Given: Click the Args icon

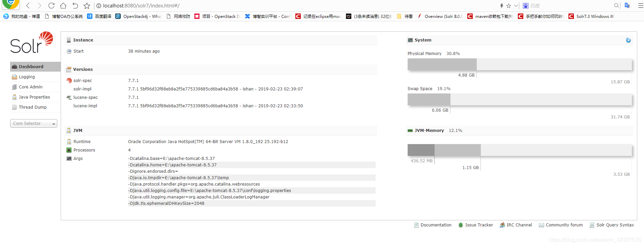Looking at the screenshot, I should tap(69, 159).
